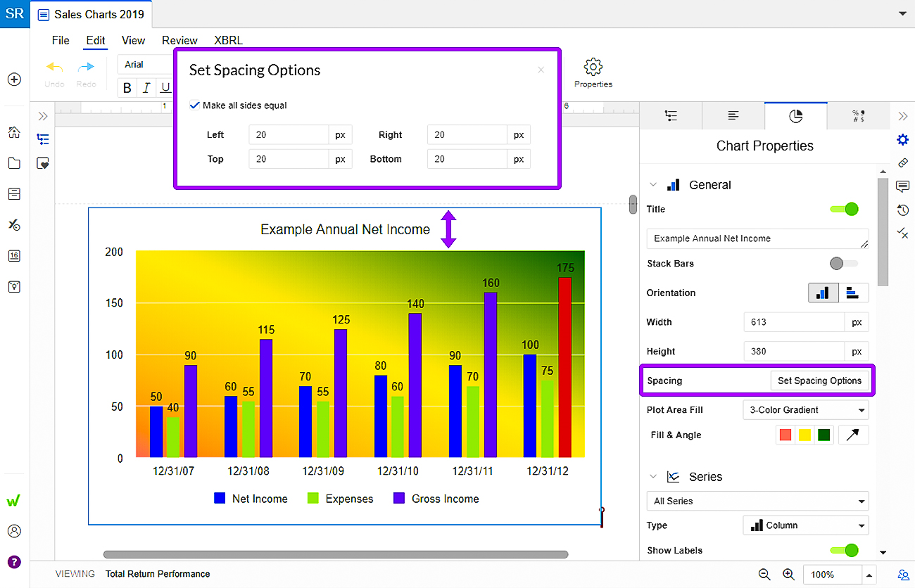The height and width of the screenshot is (588, 915).
Task: Open the history clock icon
Action: (x=902, y=210)
